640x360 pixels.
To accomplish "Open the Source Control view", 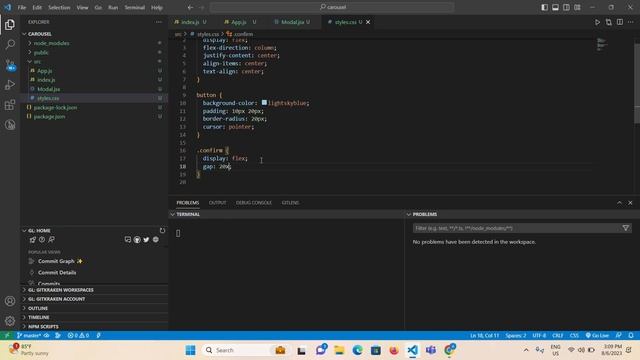I will (x=10, y=64).
